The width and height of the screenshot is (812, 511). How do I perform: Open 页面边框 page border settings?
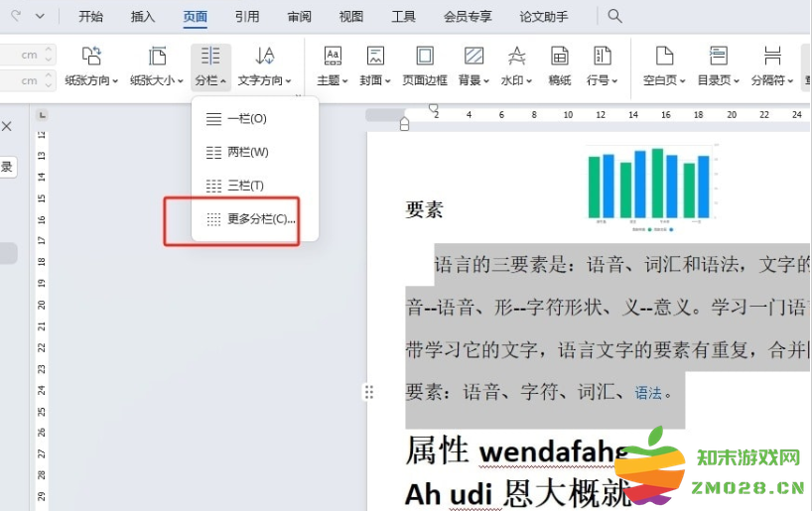tap(425, 65)
